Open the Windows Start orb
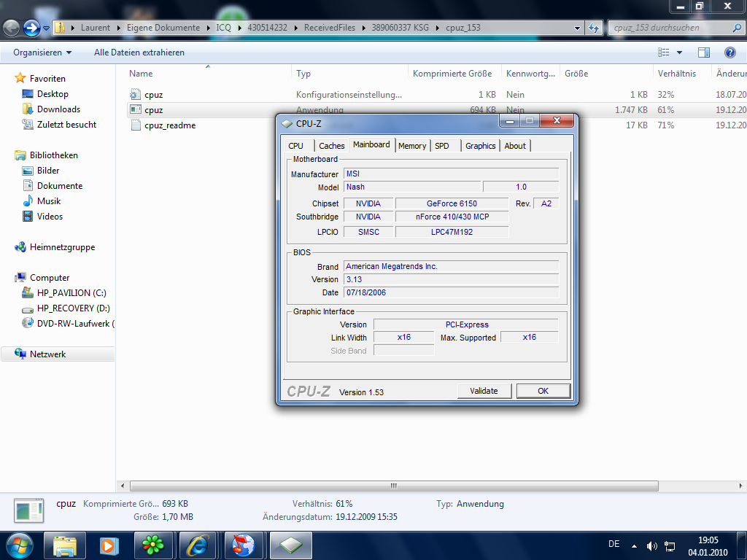Screen dimensions: 747x560 pos(20,545)
